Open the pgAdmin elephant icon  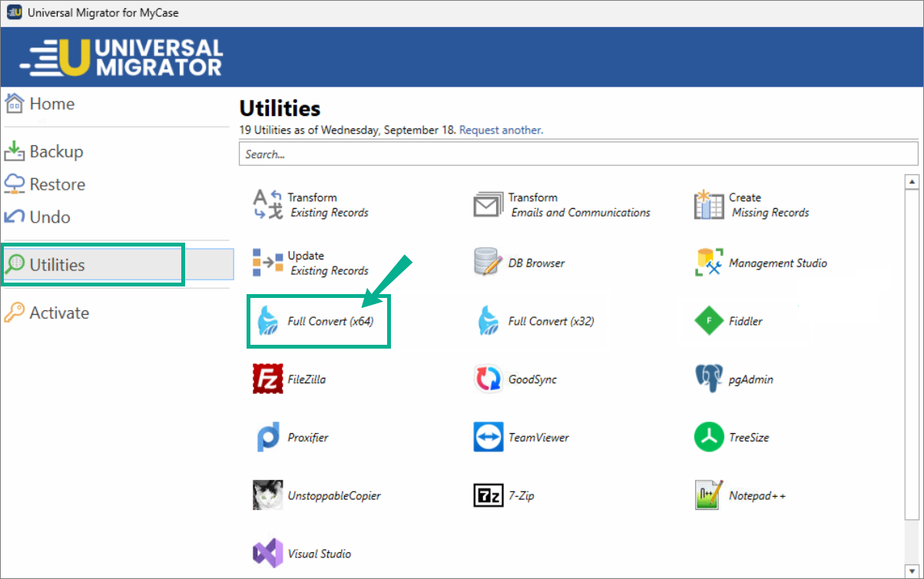pos(709,379)
